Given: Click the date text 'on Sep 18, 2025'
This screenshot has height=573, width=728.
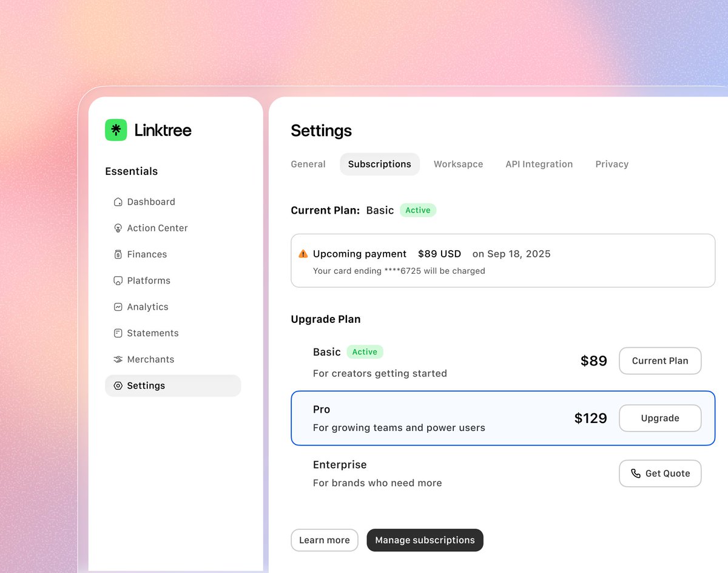Looking at the screenshot, I should 511,254.
